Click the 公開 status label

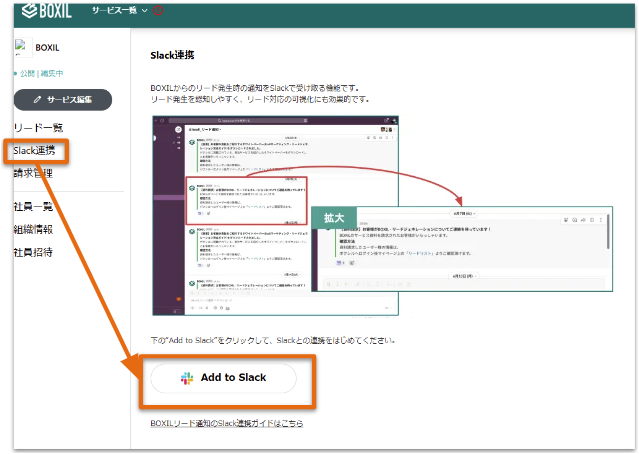[x=26, y=74]
